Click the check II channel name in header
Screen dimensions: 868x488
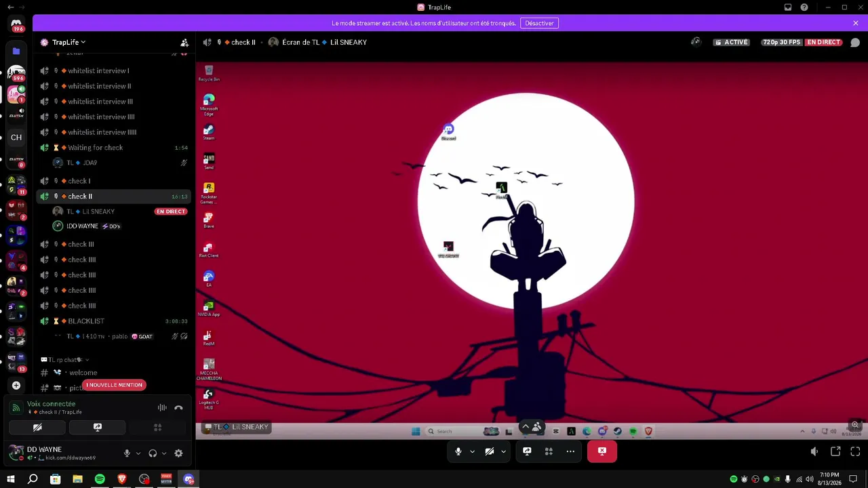tap(243, 42)
